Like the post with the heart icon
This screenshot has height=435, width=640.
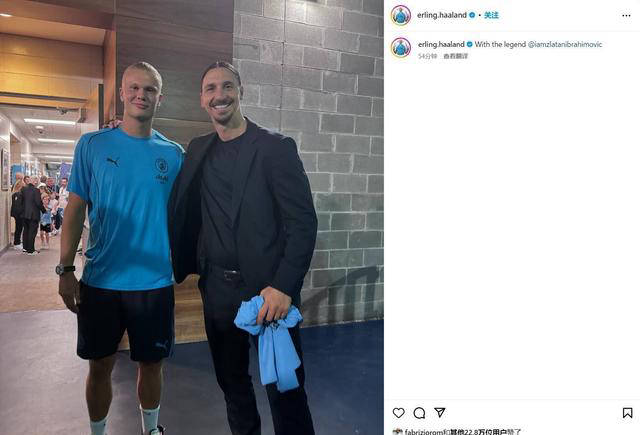[398, 413]
